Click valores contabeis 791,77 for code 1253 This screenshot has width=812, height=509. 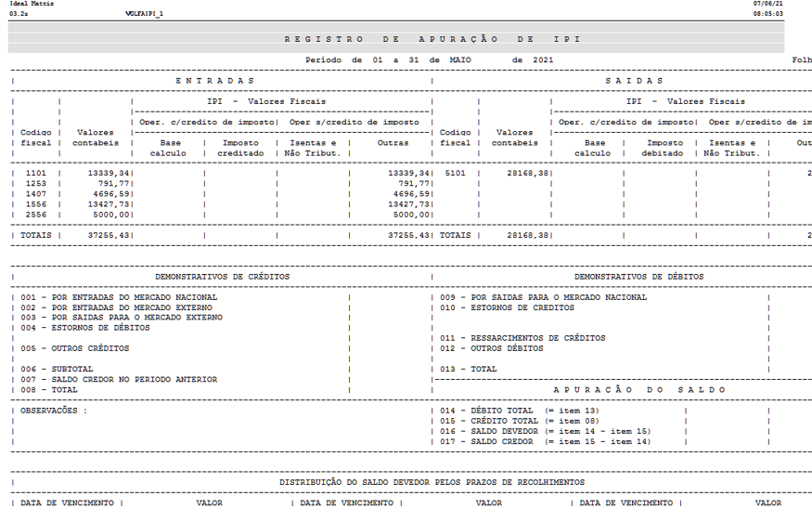[113, 184]
